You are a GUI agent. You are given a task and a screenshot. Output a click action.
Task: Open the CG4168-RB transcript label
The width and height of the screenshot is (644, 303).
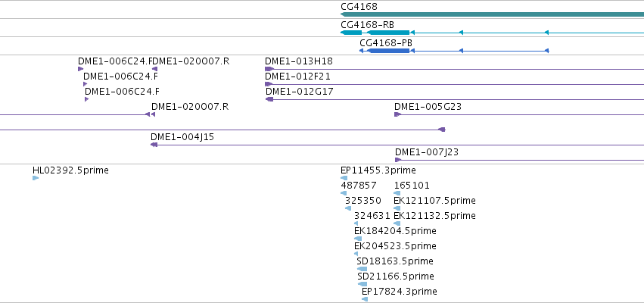pos(367,25)
